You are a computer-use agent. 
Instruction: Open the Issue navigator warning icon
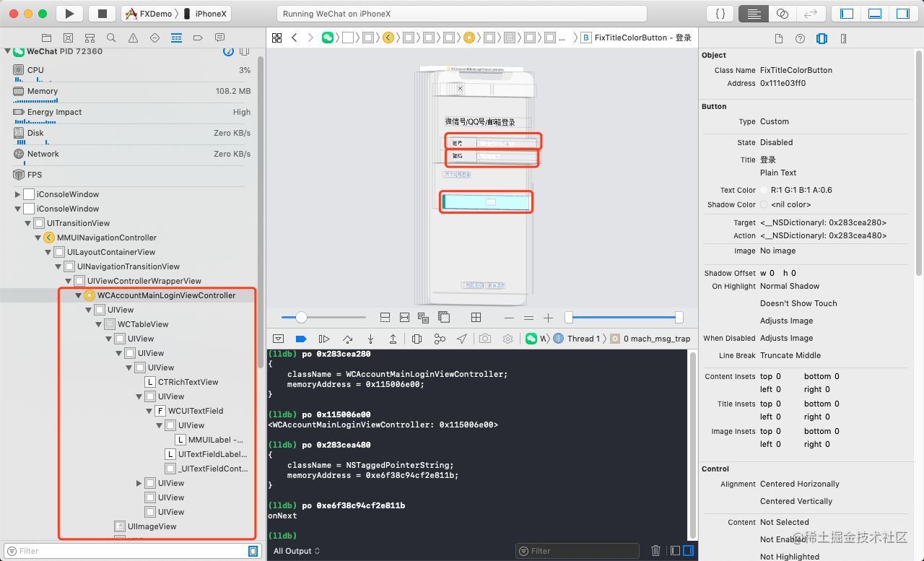click(133, 38)
